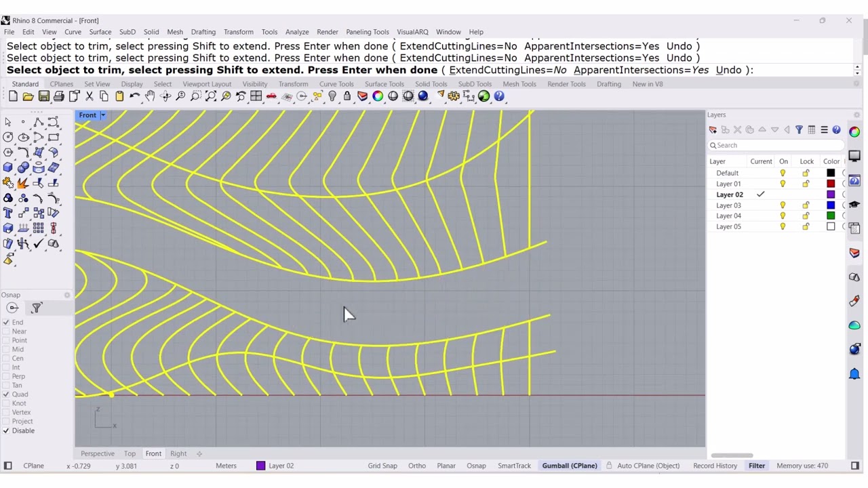Switch to the Curve Tools toolbar tab

(x=336, y=84)
